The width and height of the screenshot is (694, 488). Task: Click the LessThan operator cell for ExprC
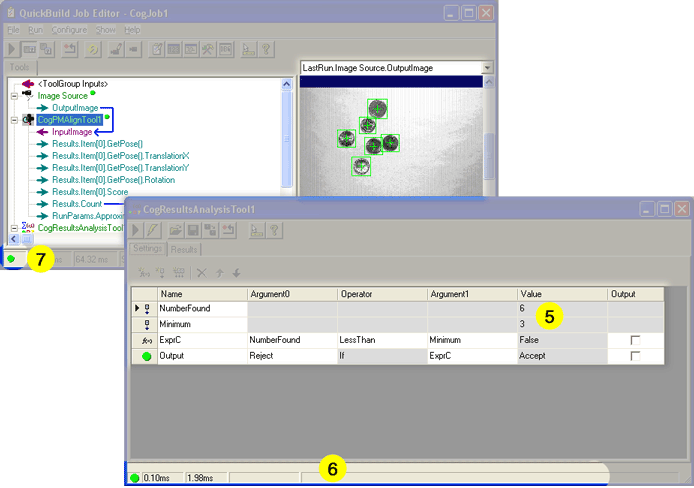(x=382, y=341)
